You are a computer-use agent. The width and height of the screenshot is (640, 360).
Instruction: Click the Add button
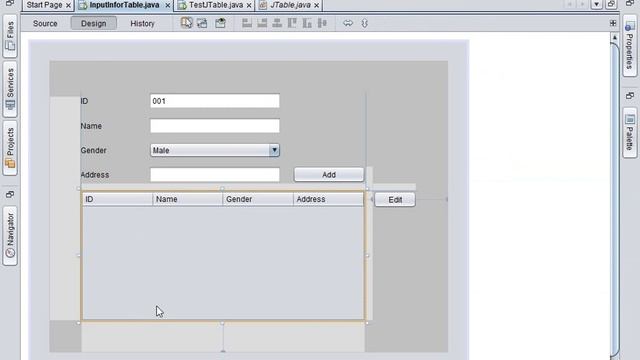point(329,175)
